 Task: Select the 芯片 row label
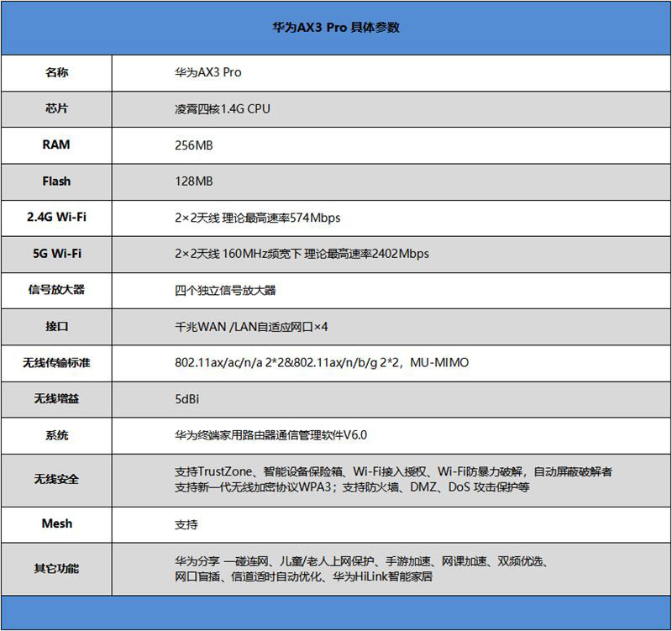[56, 108]
